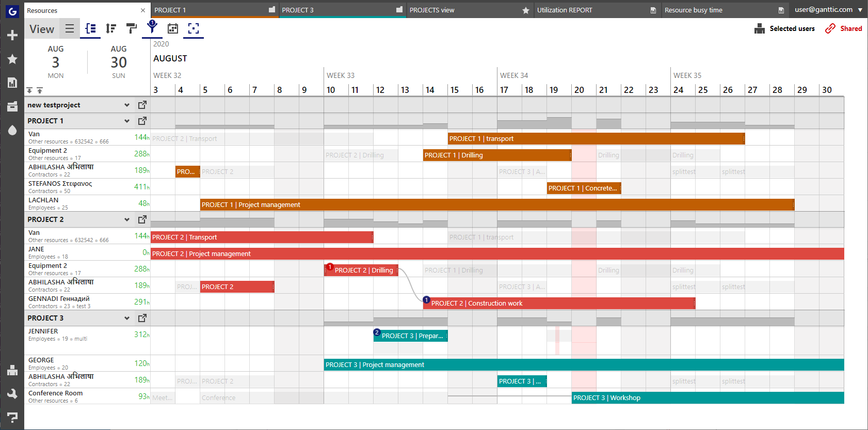This screenshot has width=868, height=430.
Task: Open the resource hierarchy icon in sidebar
Action: coord(12,370)
